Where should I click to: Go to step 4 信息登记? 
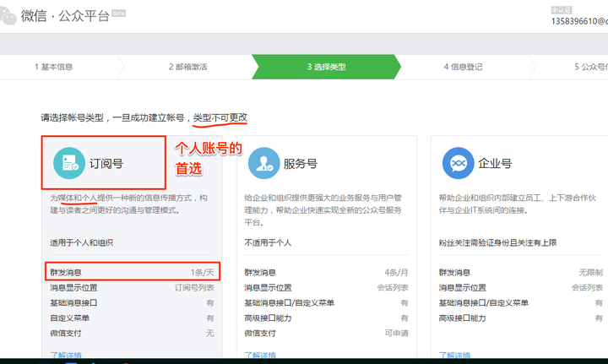tap(464, 67)
